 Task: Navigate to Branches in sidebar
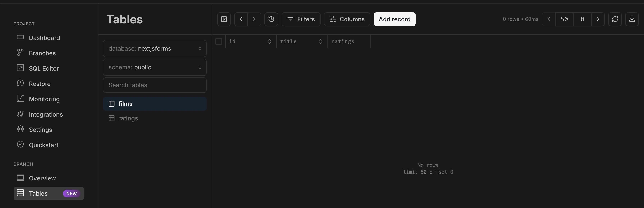click(x=42, y=53)
